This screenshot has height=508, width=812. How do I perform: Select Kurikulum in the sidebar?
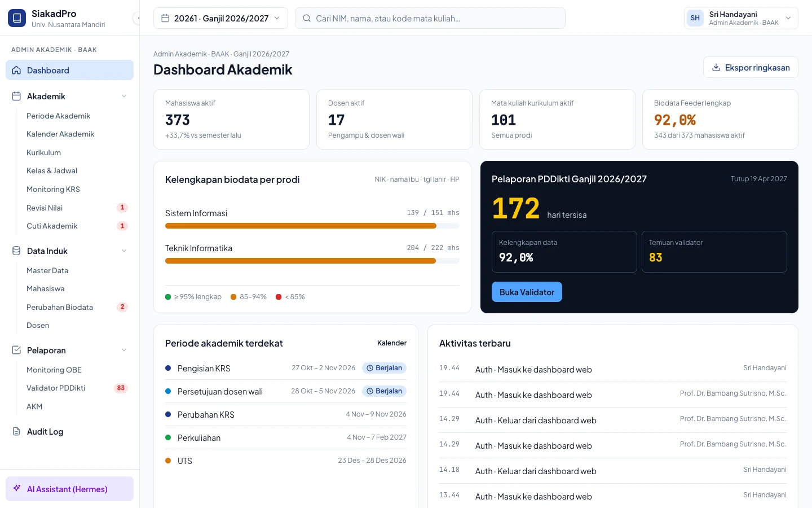(76, 152)
